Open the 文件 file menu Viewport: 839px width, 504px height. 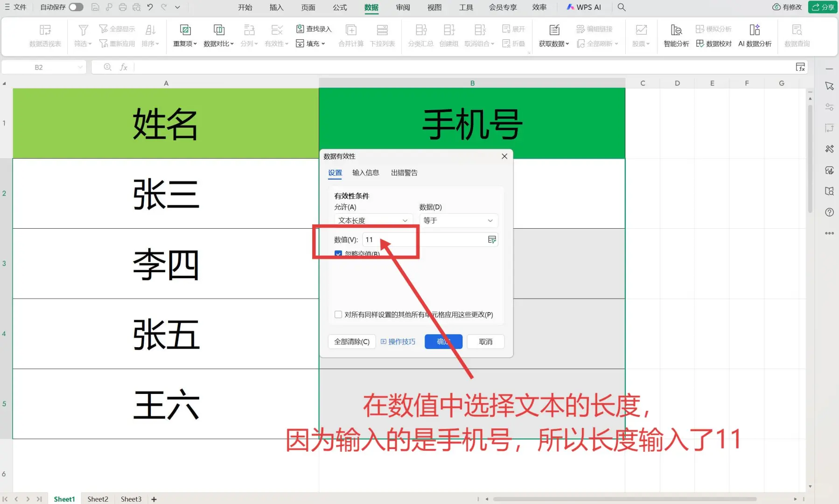[15, 7]
